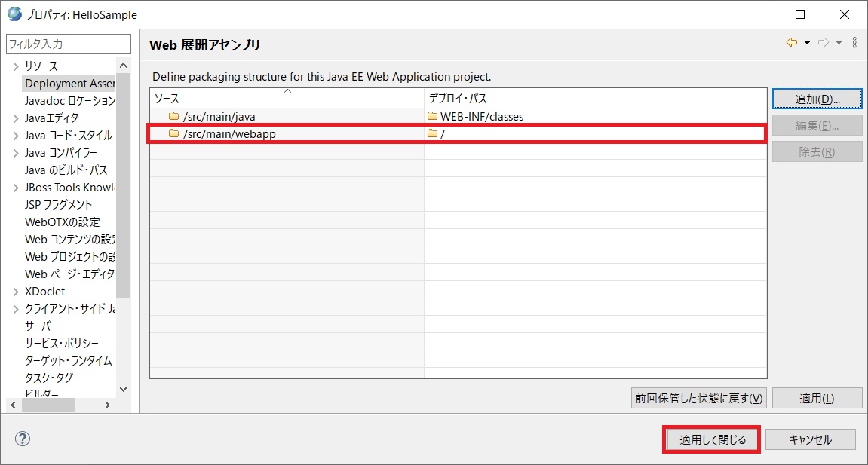
Task: Click the /src/main/webapp folder icon
Action: 174,133
